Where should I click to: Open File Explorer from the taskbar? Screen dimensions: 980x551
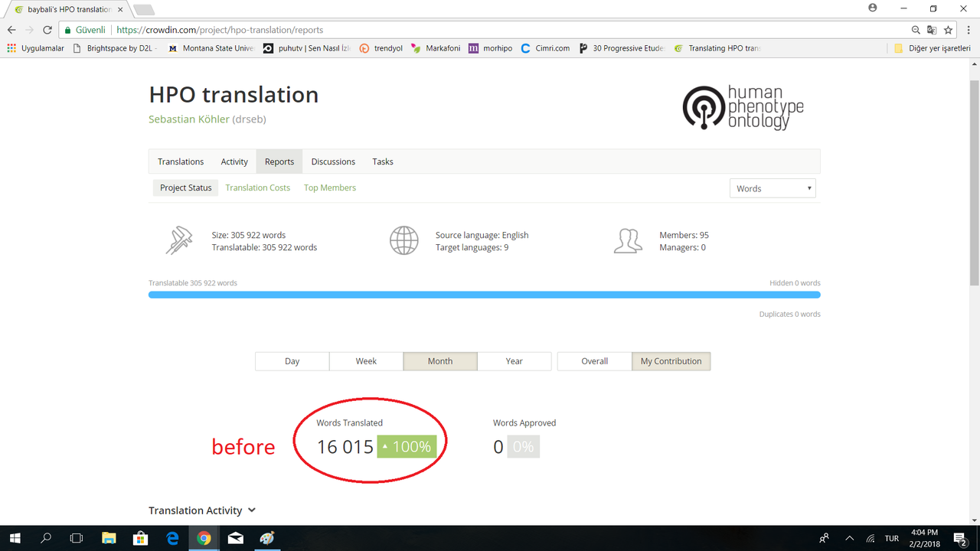click(x=109, y=538)
